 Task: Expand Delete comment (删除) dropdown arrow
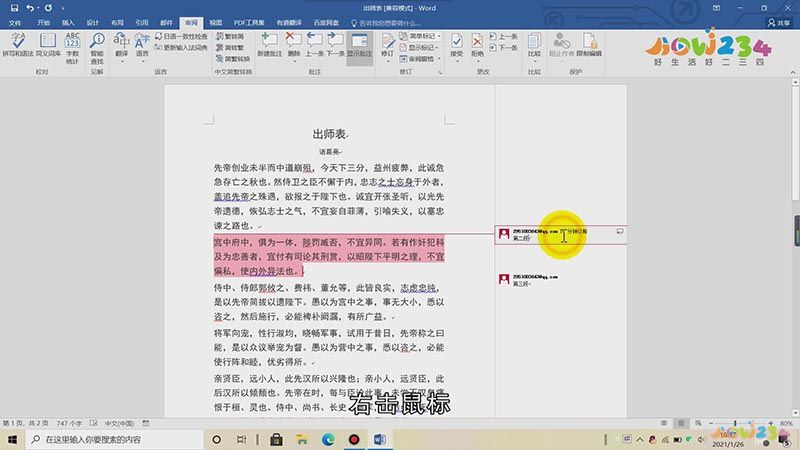click(294, 61)
